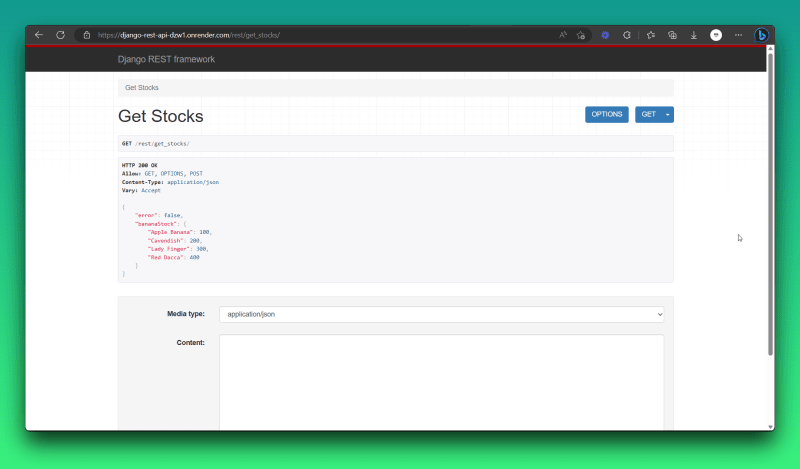This screenshot has height=469, width=800.
Task: Click the Get Stocks breadcrumb
Action: coord(142,88)
